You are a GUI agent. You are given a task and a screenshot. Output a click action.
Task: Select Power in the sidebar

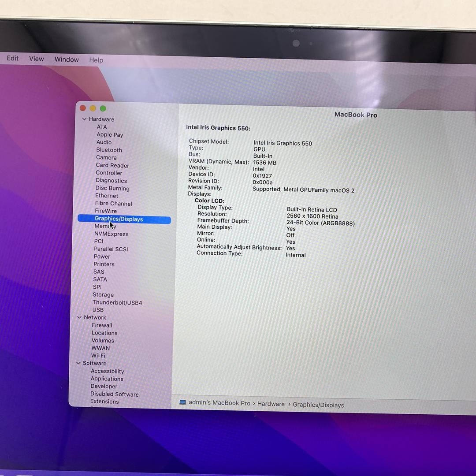coord(102,257)
